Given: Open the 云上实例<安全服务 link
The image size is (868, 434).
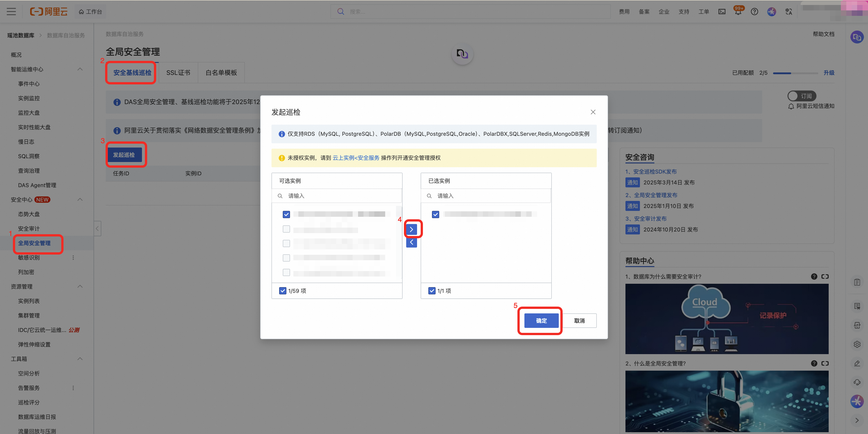Looking at the screenshot, I should click(356, 158).
